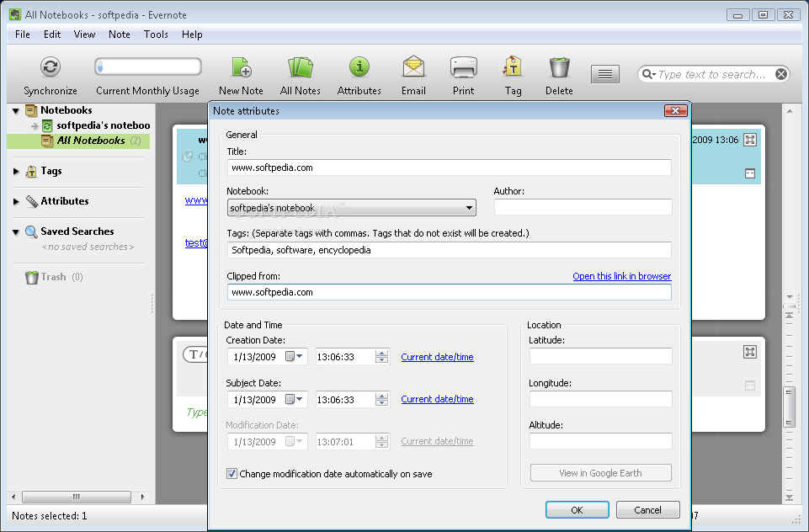Select Trash in the sidebar

pos(54,277)
